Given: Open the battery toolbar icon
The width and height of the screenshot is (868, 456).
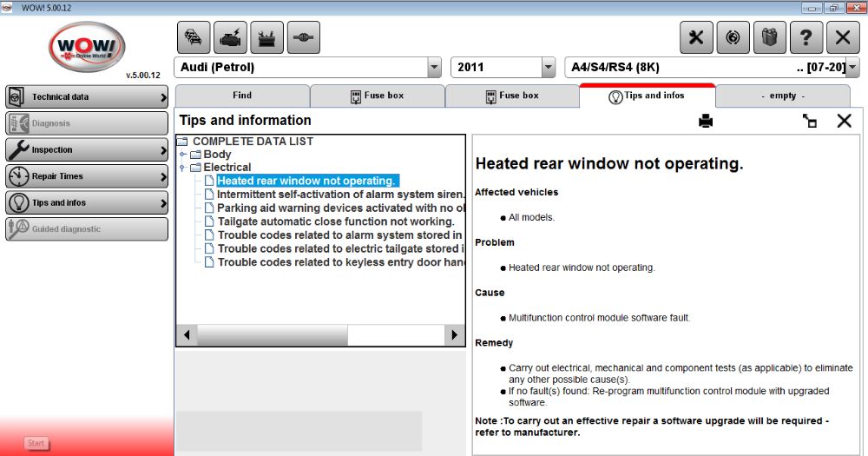Looking at the screenshot, I should 266,37.
